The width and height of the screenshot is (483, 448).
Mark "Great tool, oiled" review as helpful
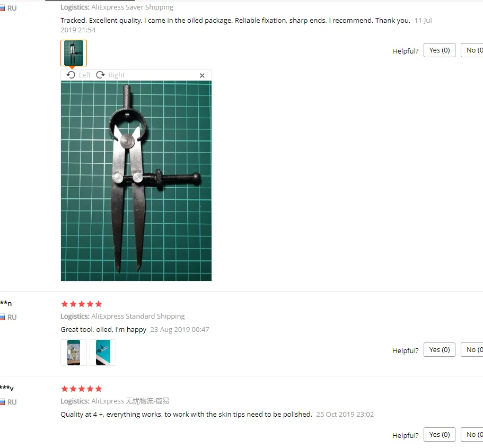439,350
